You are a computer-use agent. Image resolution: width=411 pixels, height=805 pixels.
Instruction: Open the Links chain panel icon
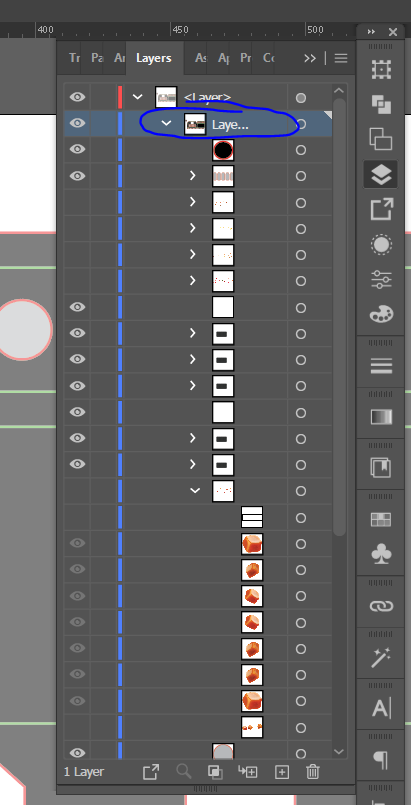[x=381, y=606]
